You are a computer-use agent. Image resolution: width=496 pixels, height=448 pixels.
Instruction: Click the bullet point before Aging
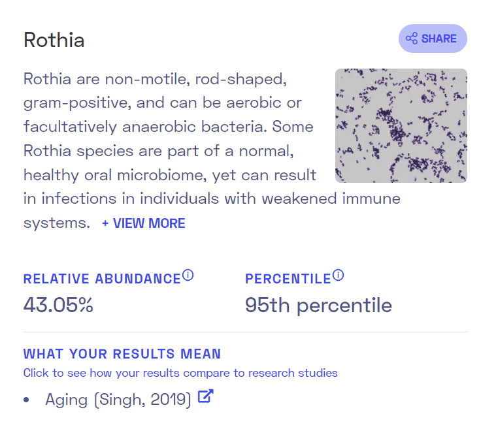[x=26, y=400]
